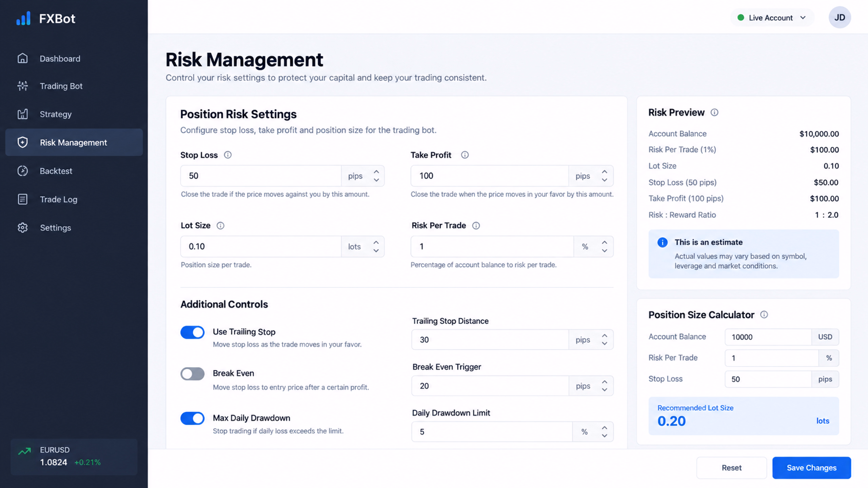
Task: Click calculator Stop Loss input field
Action: (x=768, y=379)
